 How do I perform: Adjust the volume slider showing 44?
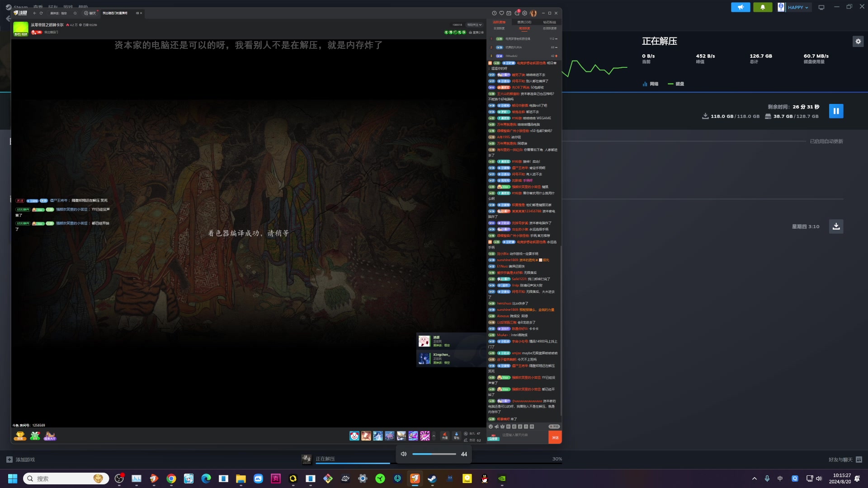pyautogui.click(x=434, y=454)
